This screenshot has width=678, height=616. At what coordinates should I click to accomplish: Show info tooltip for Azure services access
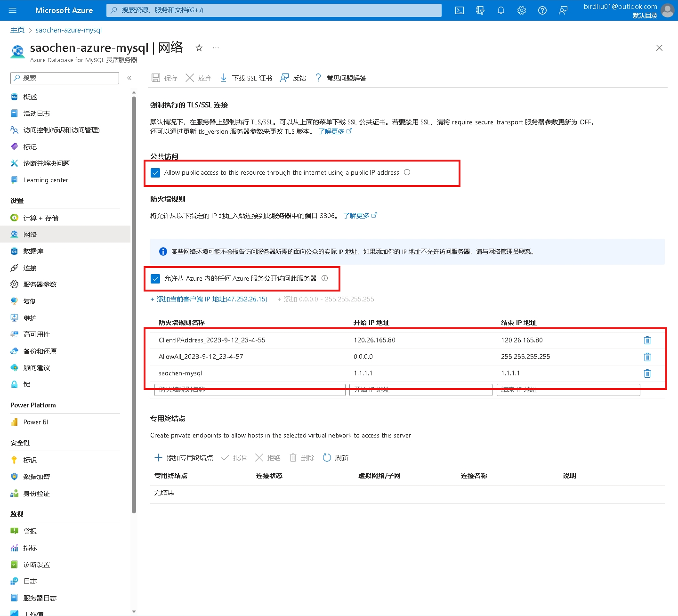click(x=324, y=278)
